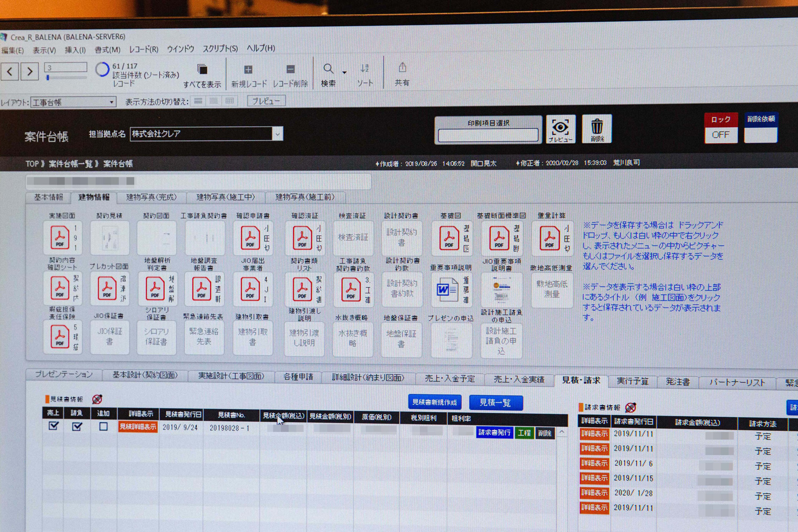Click the 共有 share icon
The width and height of the screenshot is (798, 532).
(402, 68)
